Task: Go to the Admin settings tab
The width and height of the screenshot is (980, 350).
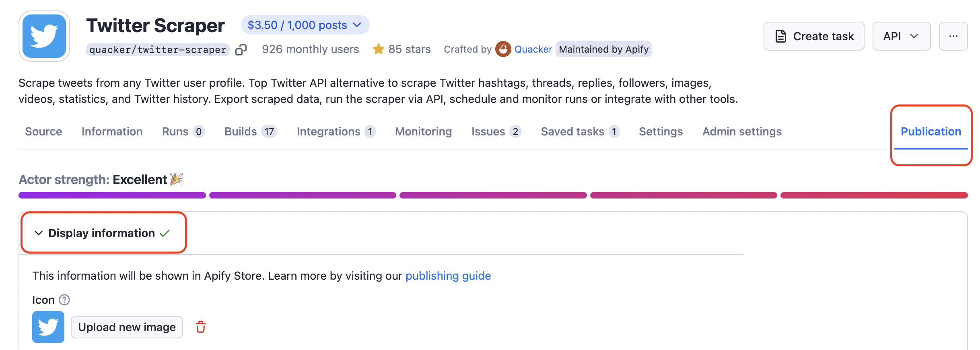Action: [x=741, y=131]
